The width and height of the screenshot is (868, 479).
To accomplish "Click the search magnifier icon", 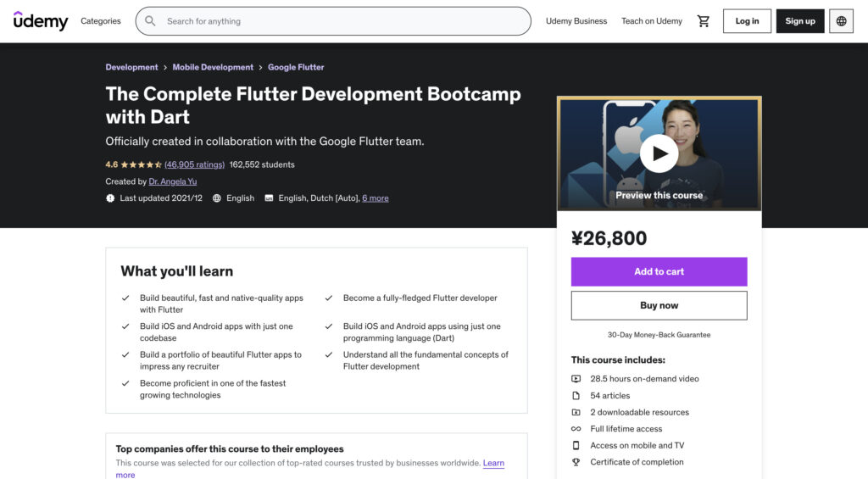I will [150, 21].
